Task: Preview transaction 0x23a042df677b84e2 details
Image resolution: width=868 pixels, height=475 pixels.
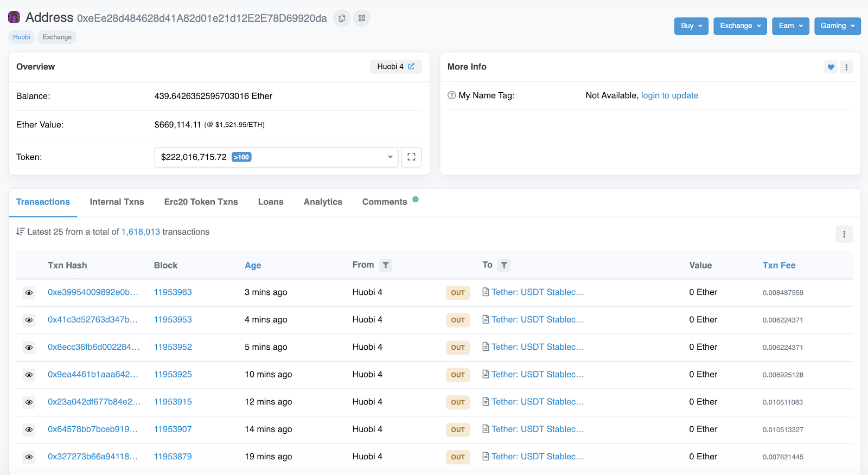Action: tap(29, 402)
